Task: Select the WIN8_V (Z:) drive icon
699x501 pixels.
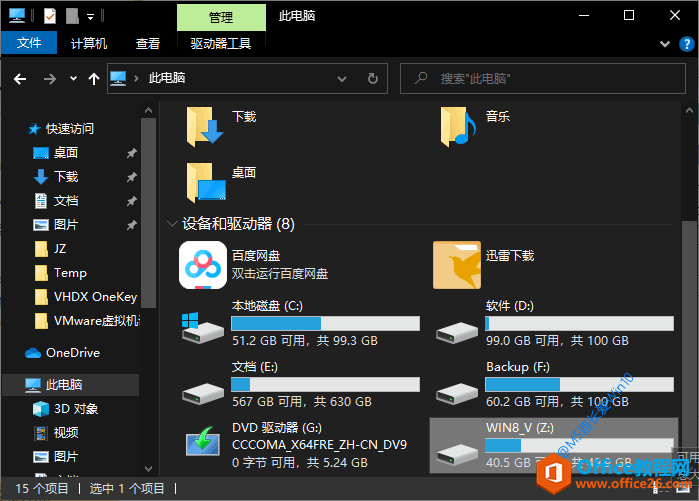Action: [x=457, y=455]
